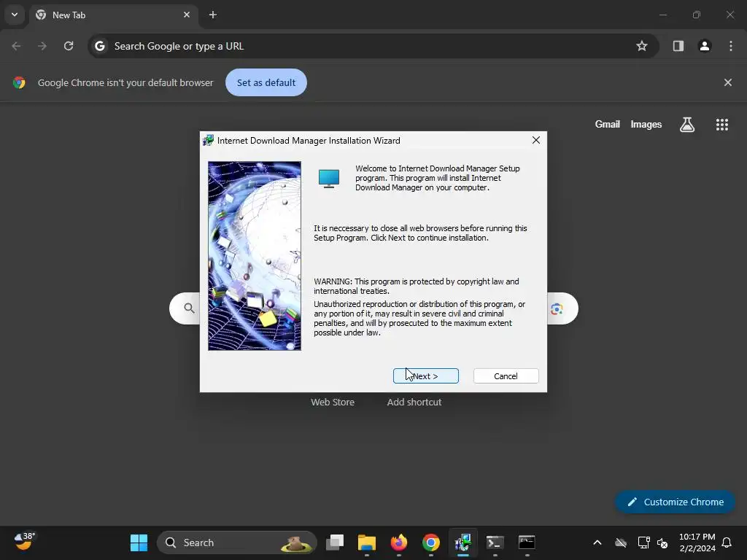Open the clock and date flyout
The height and width of the screenshot is (560, 747).
pos(697,542)
